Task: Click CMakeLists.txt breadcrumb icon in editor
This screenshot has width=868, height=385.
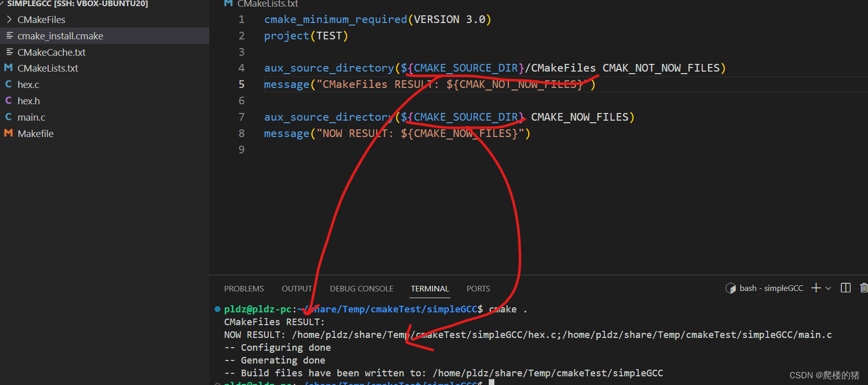Action: tap(228, 4)
